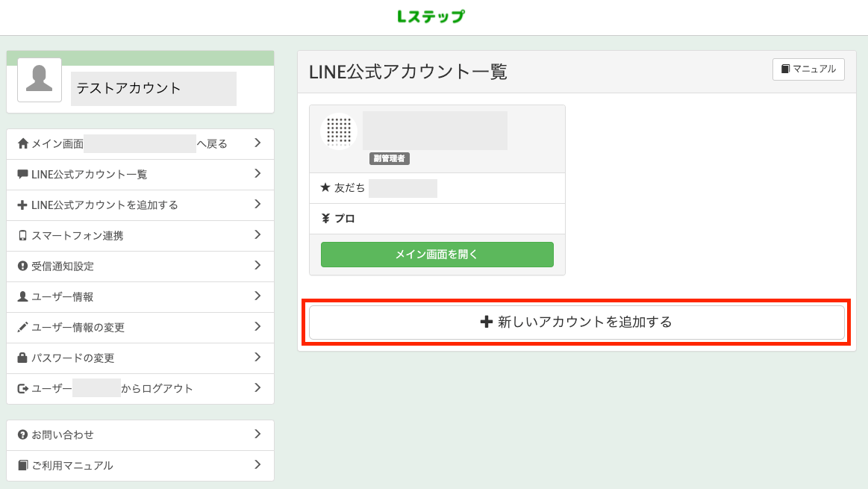Click question mark icon for お問い合わせ
This screenshot has width=868, height=489.
tap(22, 435)
